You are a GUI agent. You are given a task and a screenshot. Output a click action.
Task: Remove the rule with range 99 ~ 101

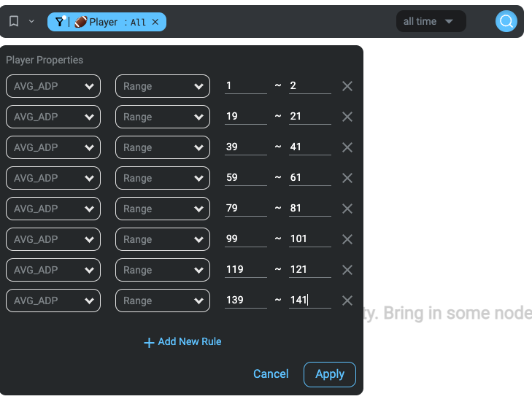[x=347, y=239]
